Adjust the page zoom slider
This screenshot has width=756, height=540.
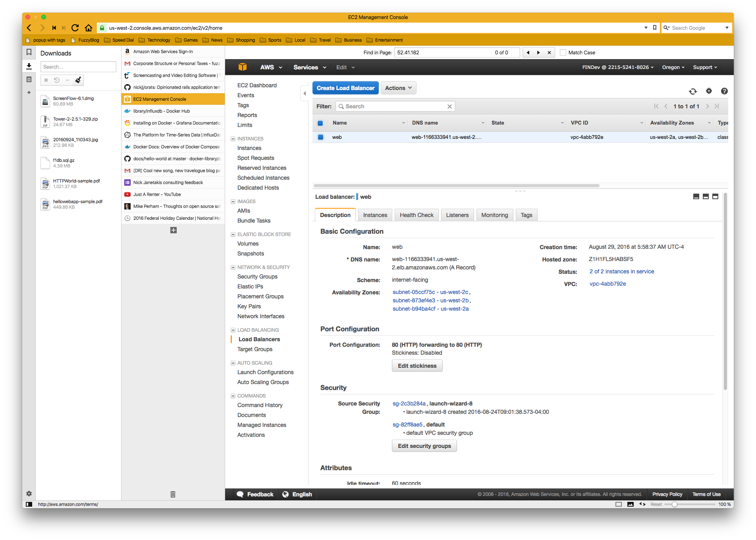coord(674,504)
